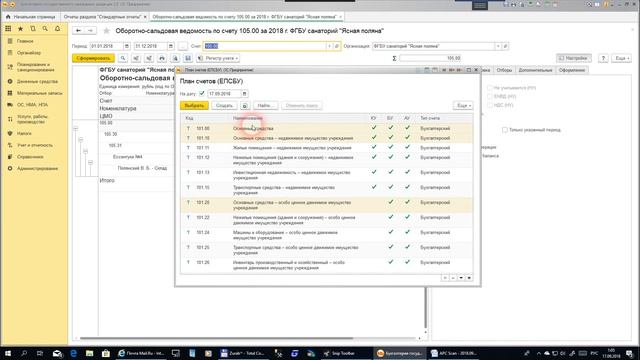Click Найти... in План счетов dialog
This screenshot has width=640, height=360.
[x=265, y=106]
